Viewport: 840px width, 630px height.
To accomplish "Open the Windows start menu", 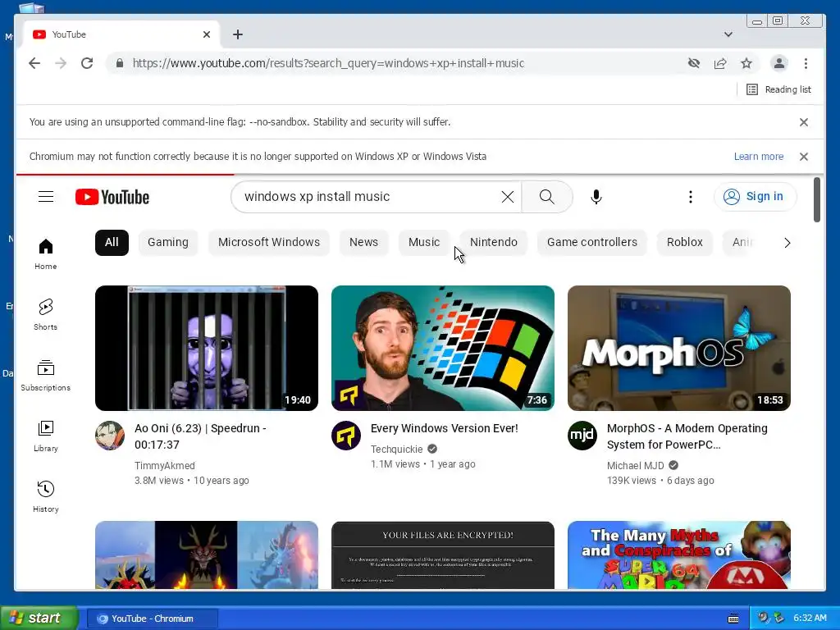I will (x=39, y=619).
